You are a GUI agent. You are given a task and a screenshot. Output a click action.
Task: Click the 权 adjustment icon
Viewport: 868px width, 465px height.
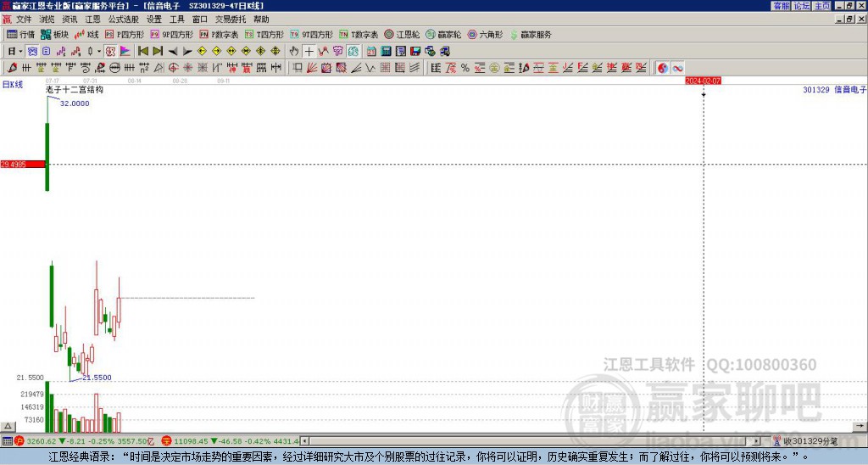coord(110,52)
